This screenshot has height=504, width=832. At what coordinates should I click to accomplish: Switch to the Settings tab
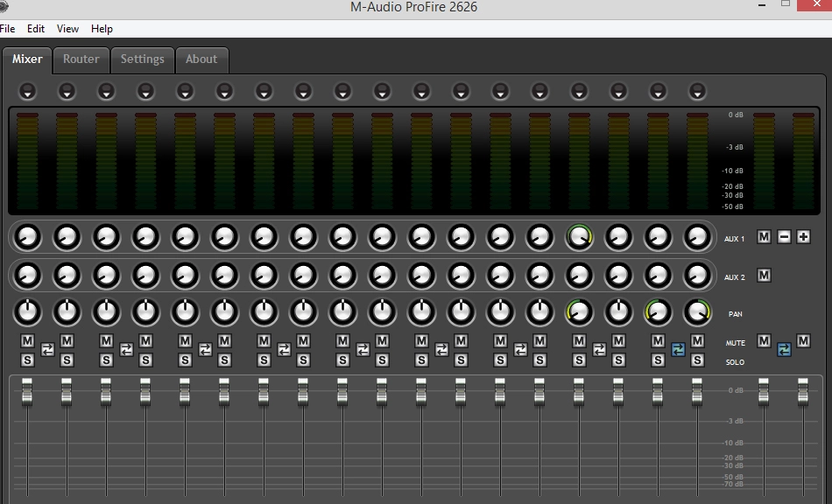pos(142,59)
